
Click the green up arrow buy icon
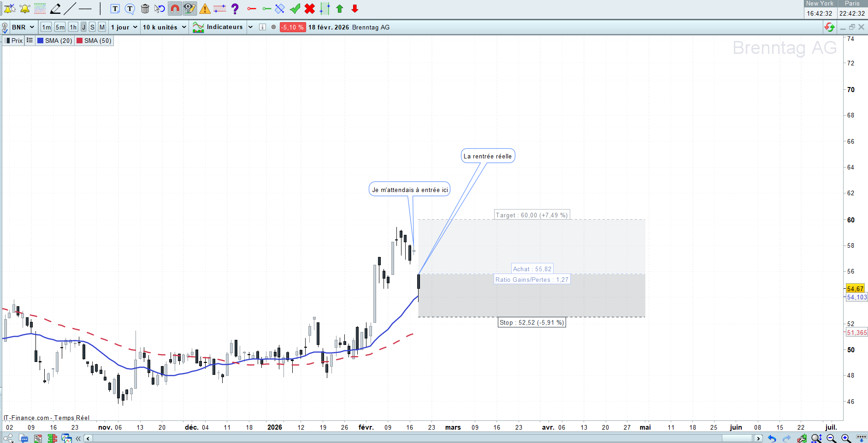[340, 8]
